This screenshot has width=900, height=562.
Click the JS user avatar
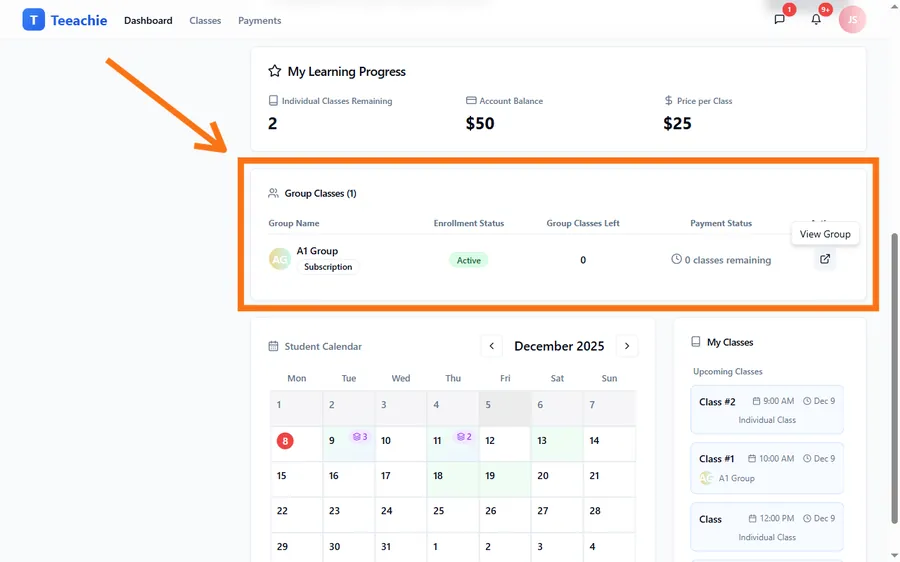tap(852, 20)
